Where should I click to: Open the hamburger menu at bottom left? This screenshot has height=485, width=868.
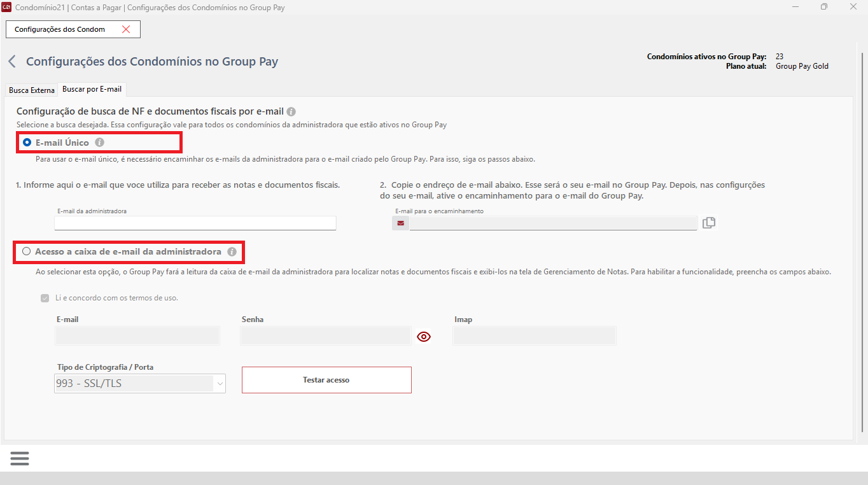pos(20,458)
